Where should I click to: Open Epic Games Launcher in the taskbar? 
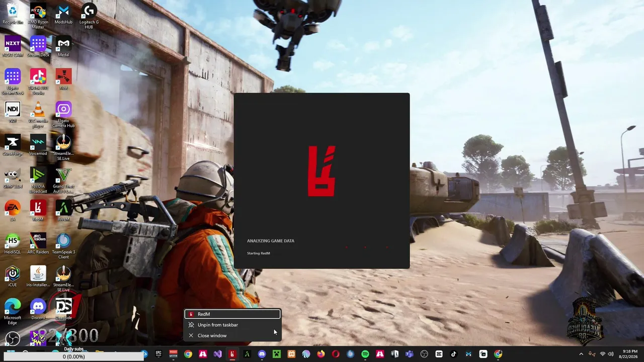[158, 354]
